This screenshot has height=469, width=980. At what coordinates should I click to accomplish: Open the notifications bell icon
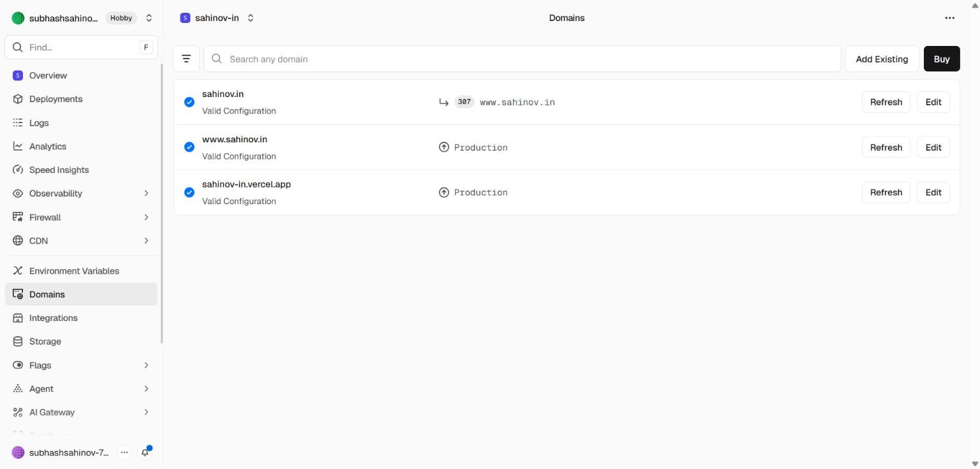(x=145, y=452)
